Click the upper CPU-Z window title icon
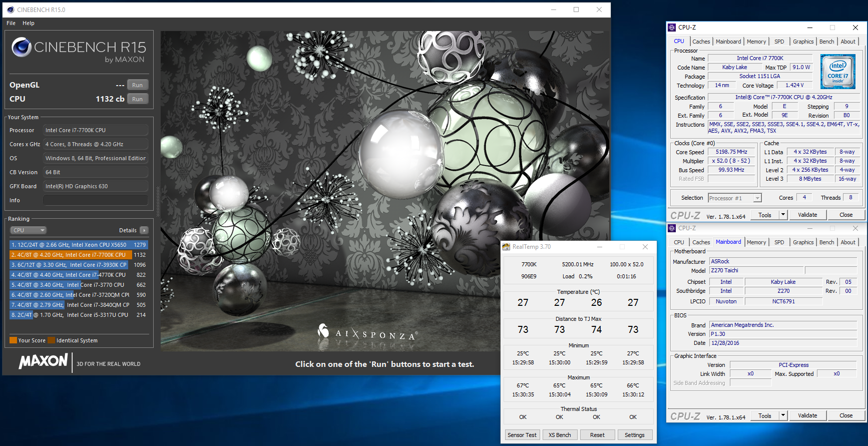The height and width of the screenshot is (446, 868). [x=672, y=28]
